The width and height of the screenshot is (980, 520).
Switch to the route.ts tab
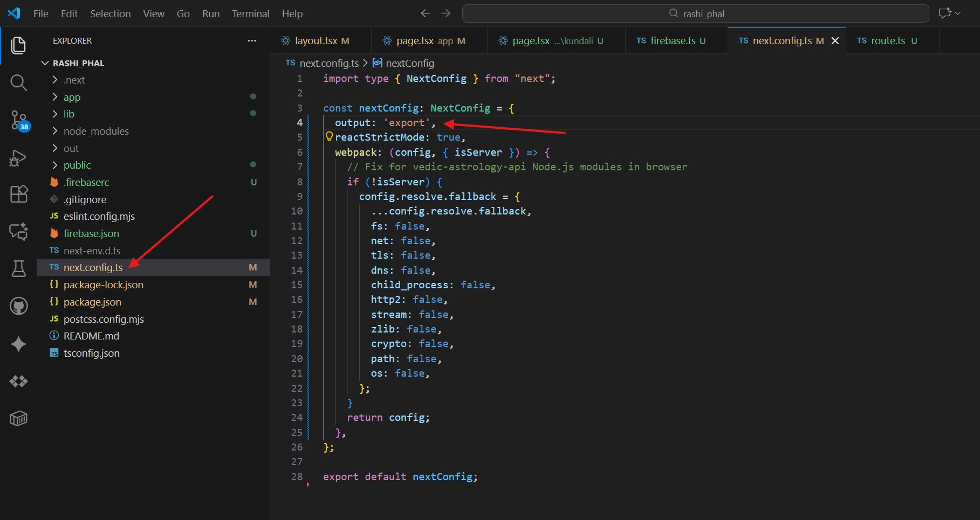[x=887, y=40]
